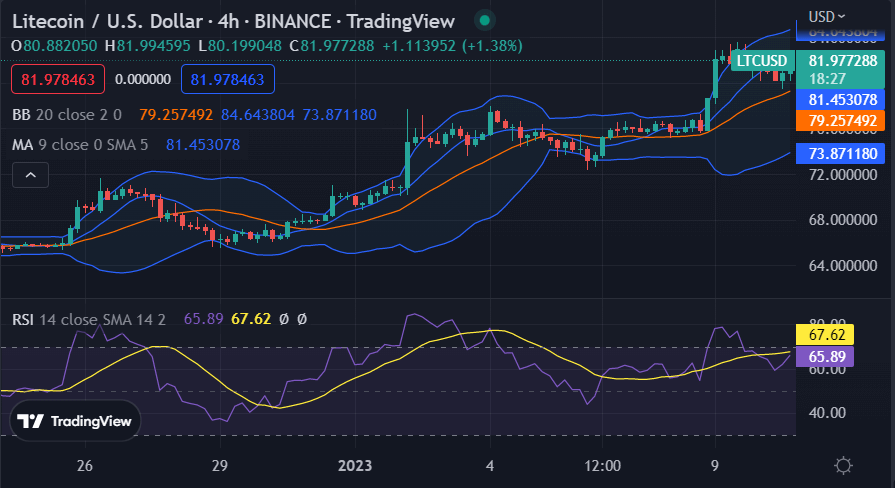The height and width of the screenshot is (488, 895).
Task: Click the BB lower value 73.871180 in legend
Action: [x=340, y=115]
